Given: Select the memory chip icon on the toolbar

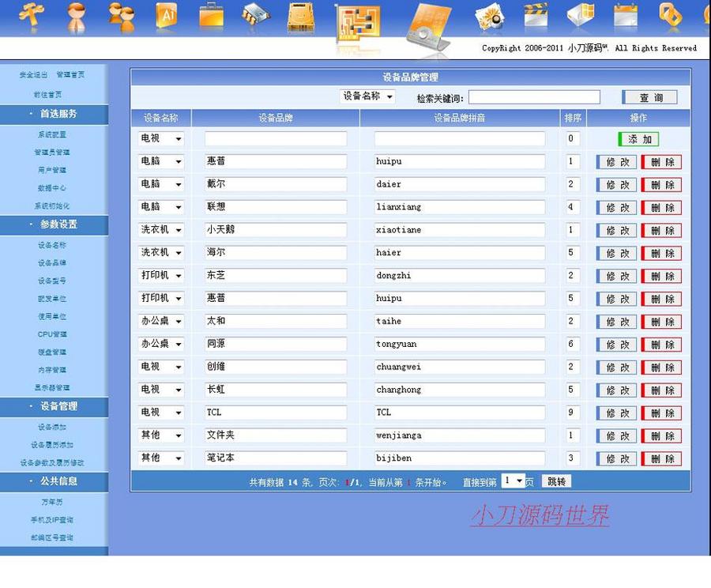Looking at the screenshot, I should coord(255,17).
